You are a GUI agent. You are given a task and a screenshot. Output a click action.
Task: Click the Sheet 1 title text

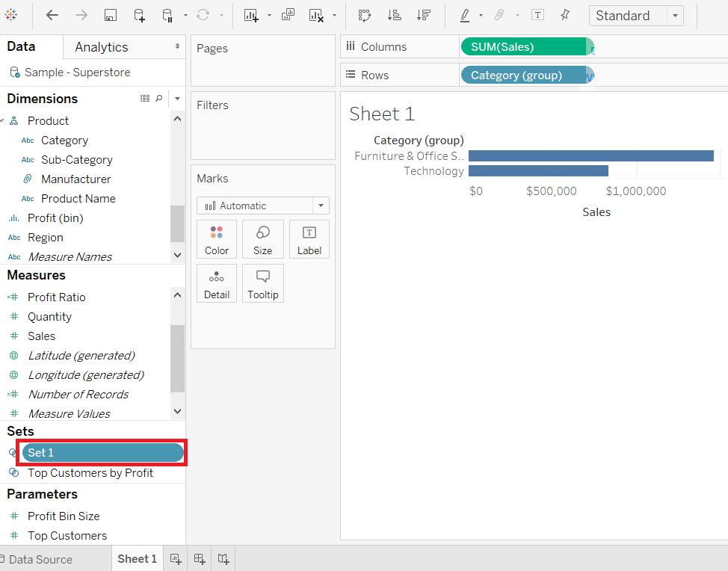pos(382,114)
